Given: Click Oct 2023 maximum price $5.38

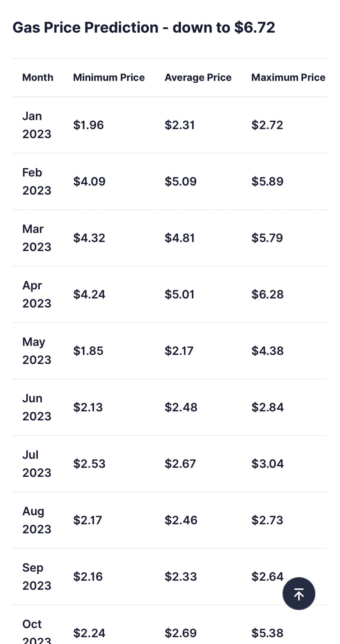Looking at the screenshot, I should 267,633.
